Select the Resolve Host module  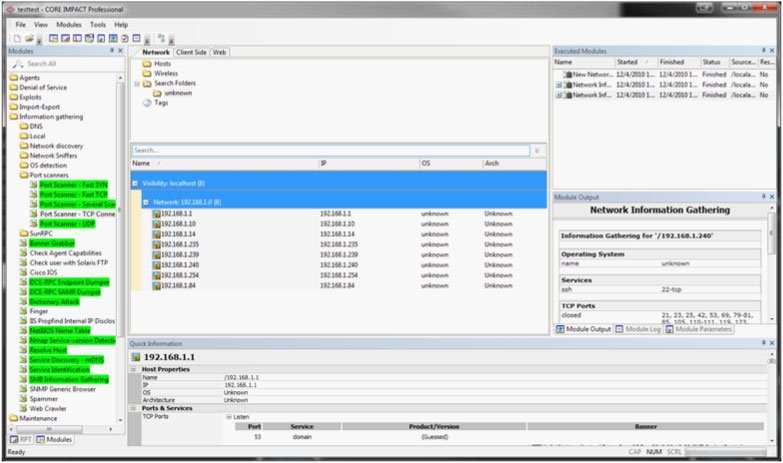click(48, 350)
